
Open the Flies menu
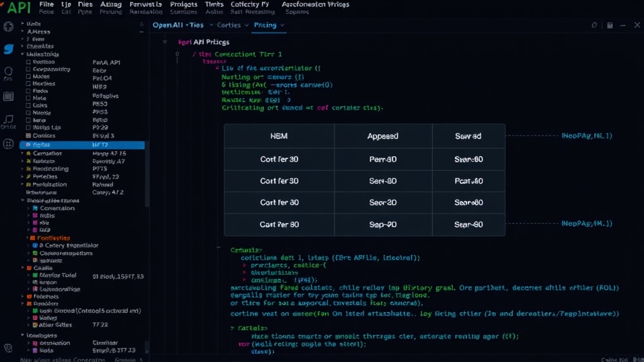[85, 4]
